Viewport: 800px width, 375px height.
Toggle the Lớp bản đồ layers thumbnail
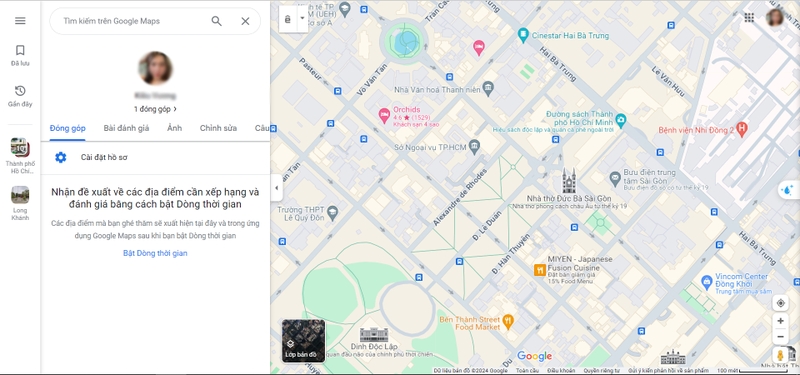303,341
